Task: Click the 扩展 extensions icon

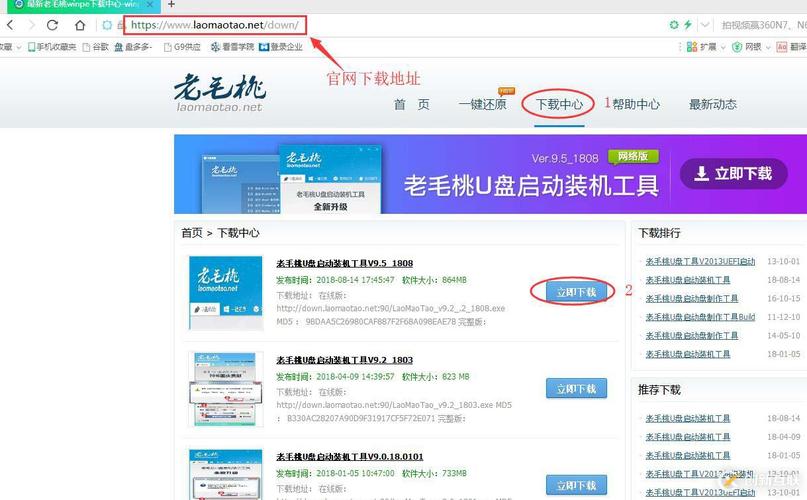Action: coord(692,47)
